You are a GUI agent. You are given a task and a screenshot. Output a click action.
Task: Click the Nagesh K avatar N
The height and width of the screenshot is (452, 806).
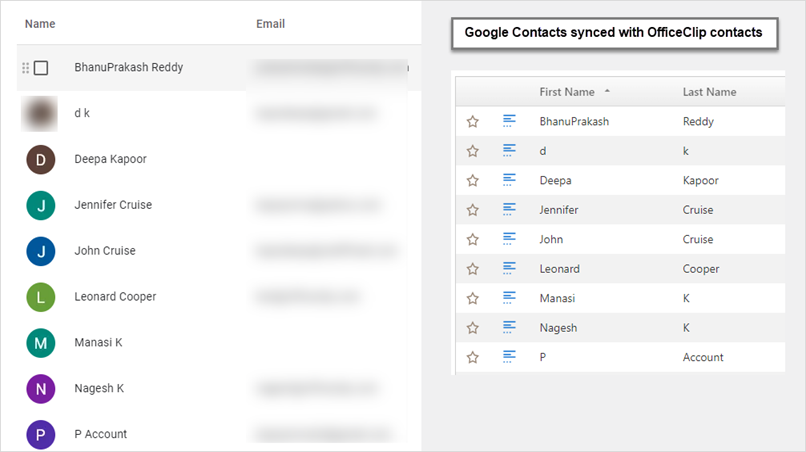[x=41, y=389]
